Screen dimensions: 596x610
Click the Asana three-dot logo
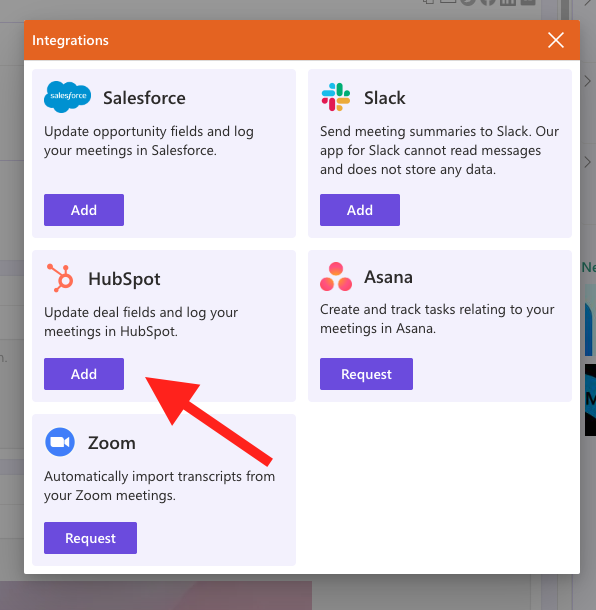coord(336,277)
